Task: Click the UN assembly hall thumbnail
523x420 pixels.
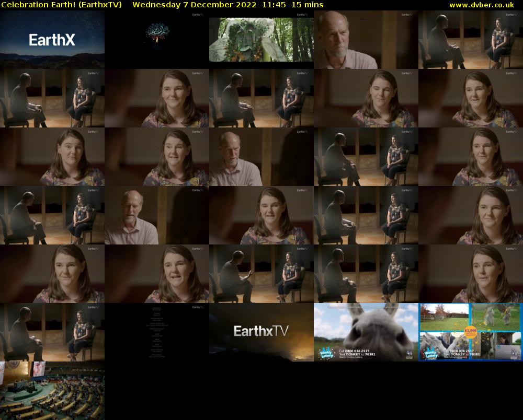Action: tap(52, 391)
